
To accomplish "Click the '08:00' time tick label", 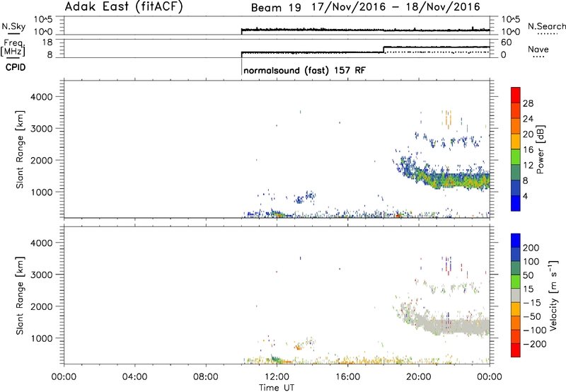I will click(x=206, y=377).
